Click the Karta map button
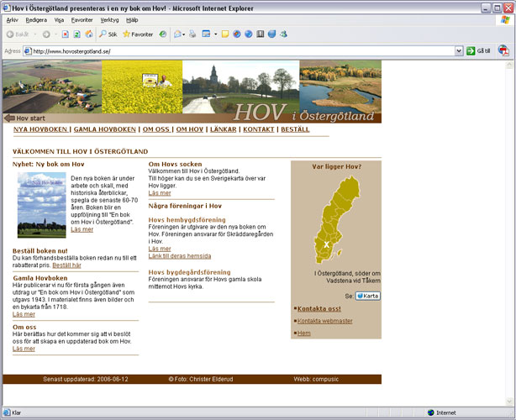516x420 pixels. (x=367, y=296)
